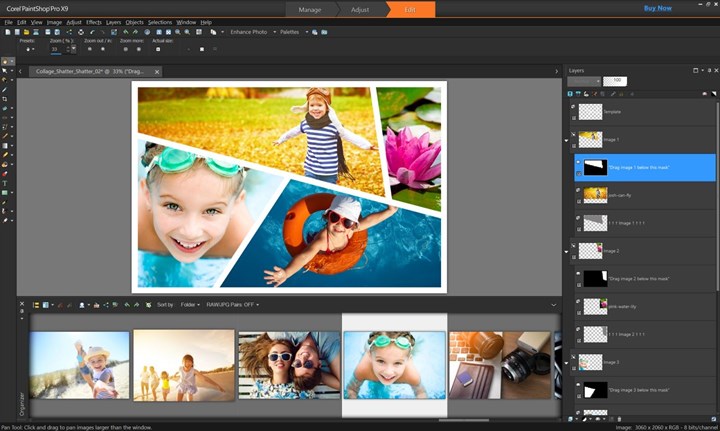
Task: Close the Organizer palette with its X icon
Action: point(21,304)
